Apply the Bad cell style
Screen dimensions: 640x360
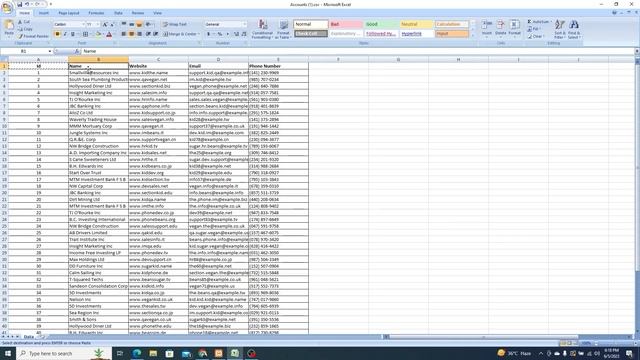[346, 24]
